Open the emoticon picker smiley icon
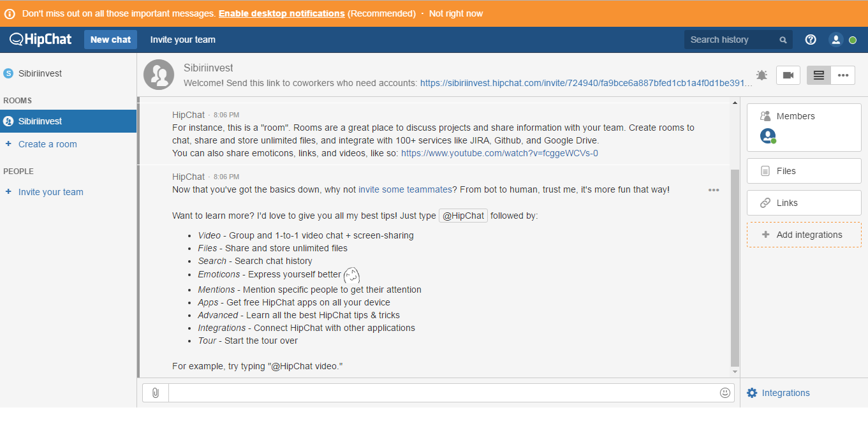 (725, 392)
